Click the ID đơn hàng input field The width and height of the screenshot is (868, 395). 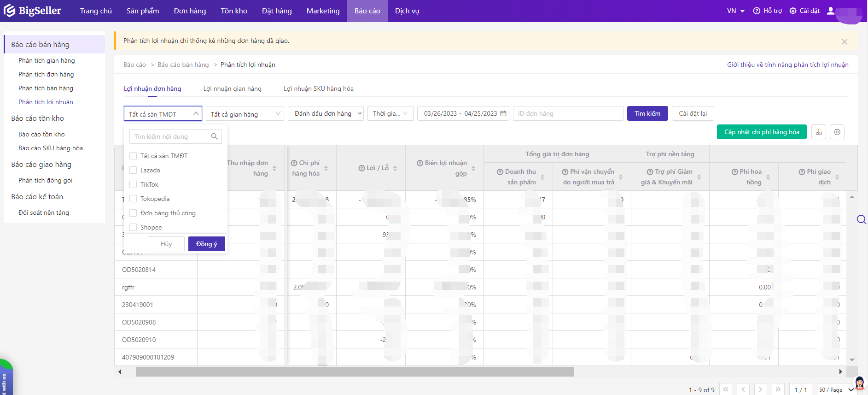click(x=568, y=114)
